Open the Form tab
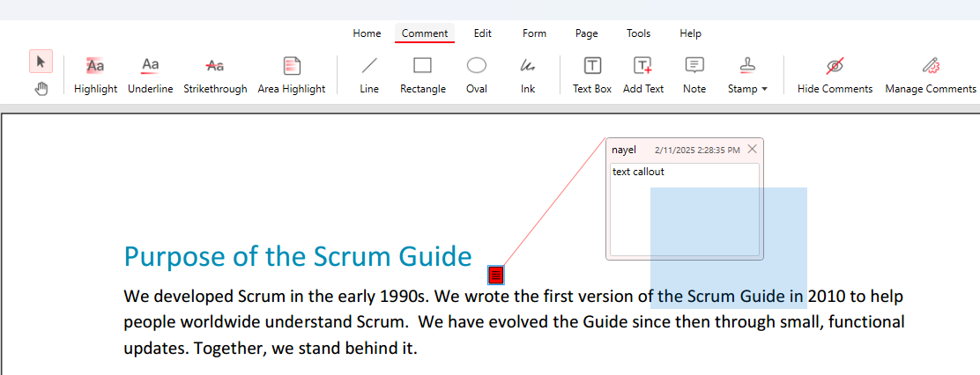The width and height of the screenshot is (980, 375). click(x=534, y=33)
